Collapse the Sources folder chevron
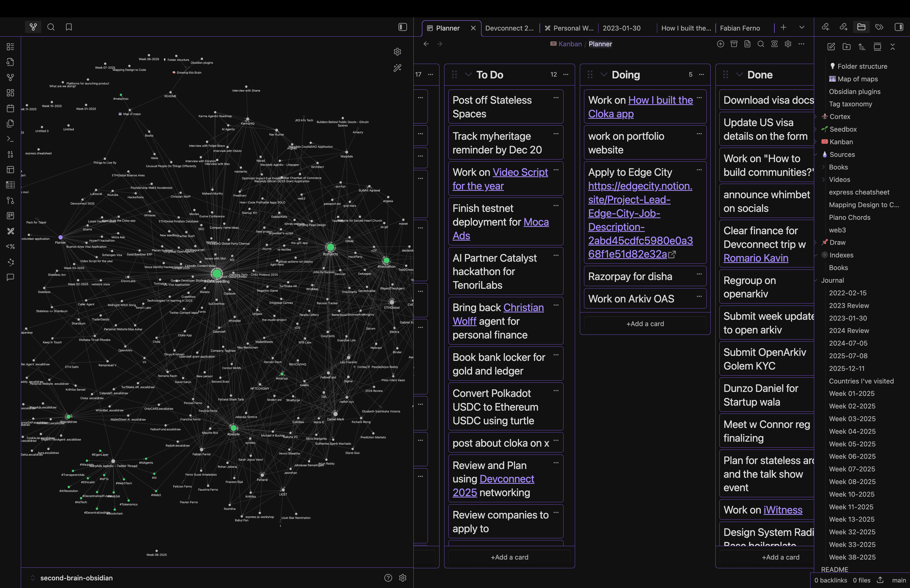910x588 pixels. pyautogui.click(x=816, y=154)
